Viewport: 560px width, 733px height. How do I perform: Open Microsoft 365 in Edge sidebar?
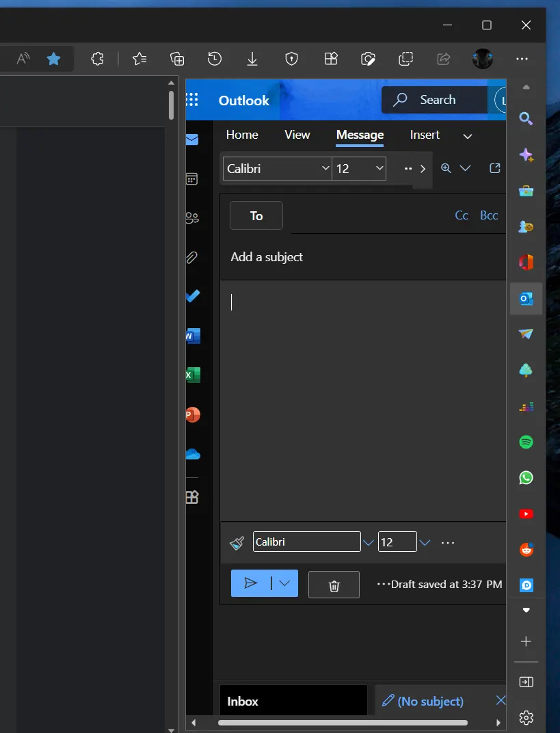tap(526, 263)
